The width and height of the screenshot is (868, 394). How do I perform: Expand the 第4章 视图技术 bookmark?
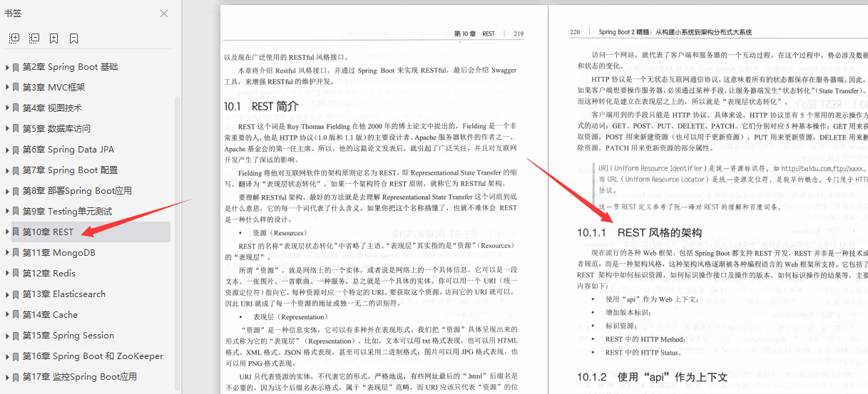point(6,108)
